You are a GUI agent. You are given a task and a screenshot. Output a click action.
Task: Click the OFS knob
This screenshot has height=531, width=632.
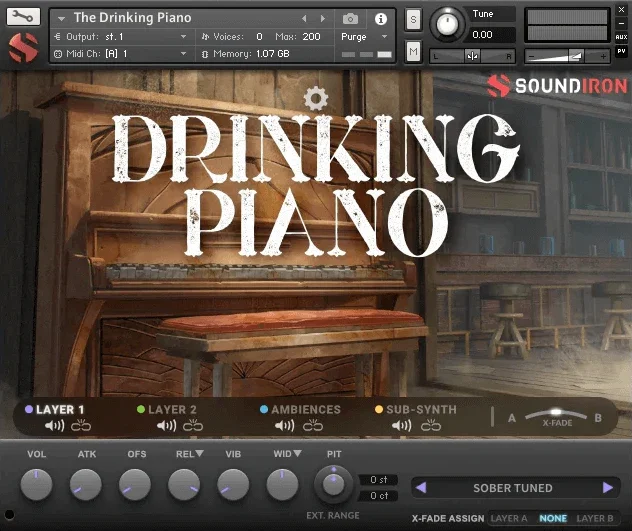[x=135, y=485]
